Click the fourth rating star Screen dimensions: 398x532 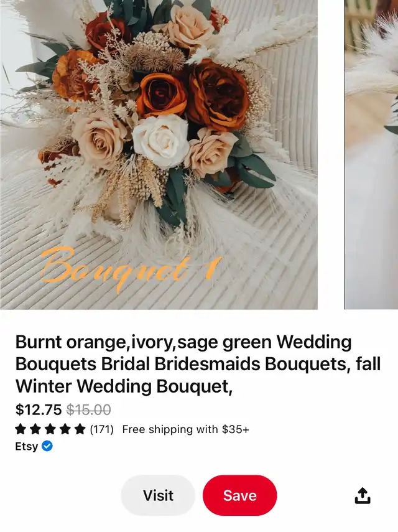pos(65,429)
